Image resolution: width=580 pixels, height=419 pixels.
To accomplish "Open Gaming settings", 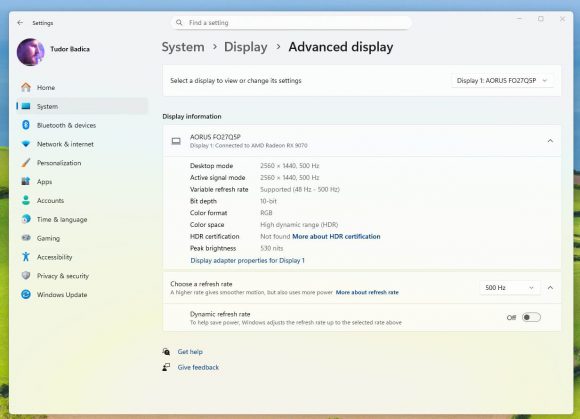I will [x=82, y=238].
